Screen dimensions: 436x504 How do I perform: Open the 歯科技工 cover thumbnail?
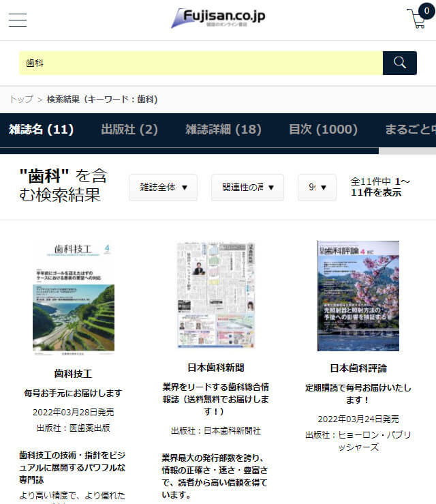tap(74, 298)
